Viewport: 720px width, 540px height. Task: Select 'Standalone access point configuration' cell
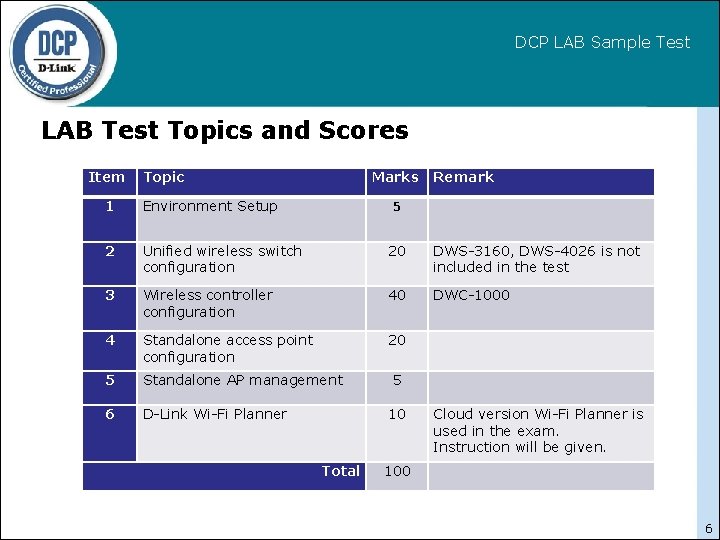tap(251, 351)
